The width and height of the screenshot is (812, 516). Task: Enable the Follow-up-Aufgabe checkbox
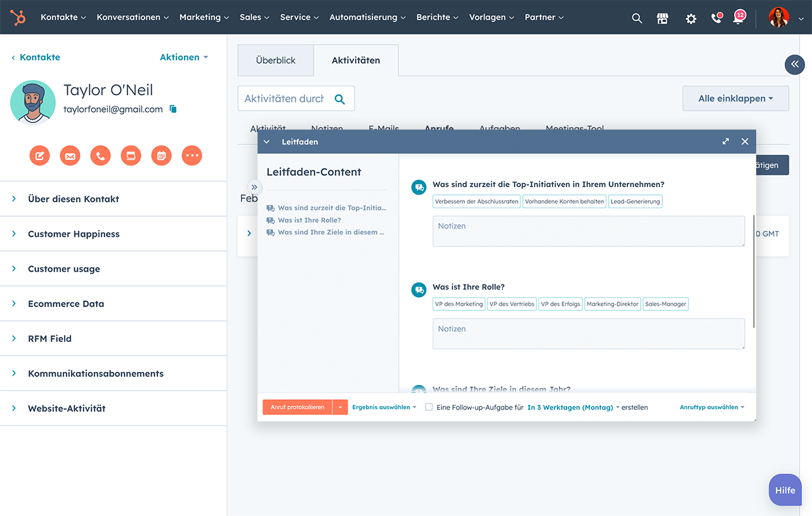pyautogui.click(x=429, y=407)
